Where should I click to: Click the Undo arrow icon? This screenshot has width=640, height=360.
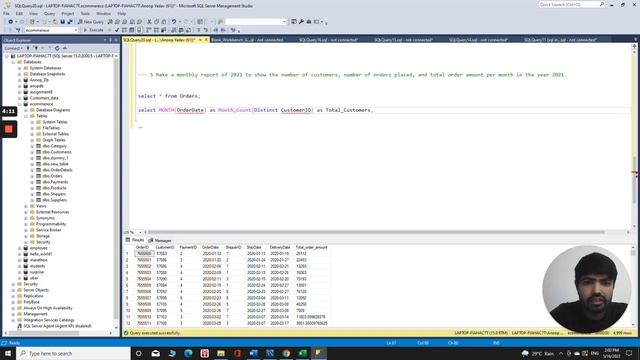pos(174,22)
